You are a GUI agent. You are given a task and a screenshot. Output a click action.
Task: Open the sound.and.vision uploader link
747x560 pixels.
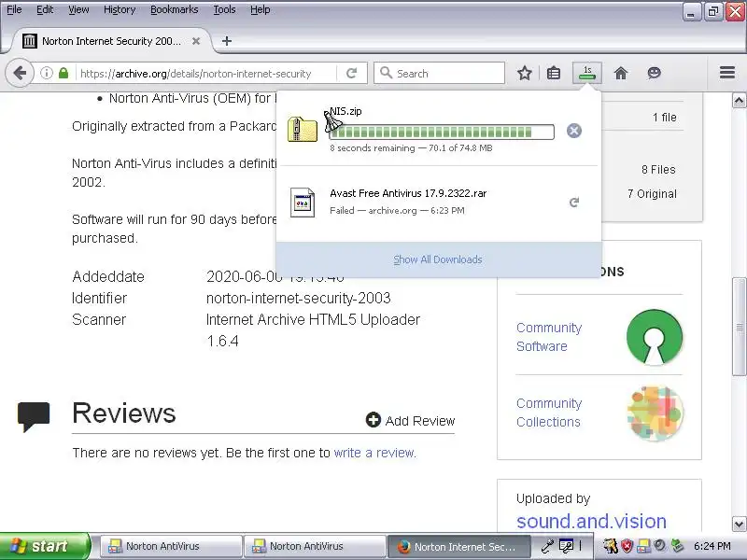591,521
